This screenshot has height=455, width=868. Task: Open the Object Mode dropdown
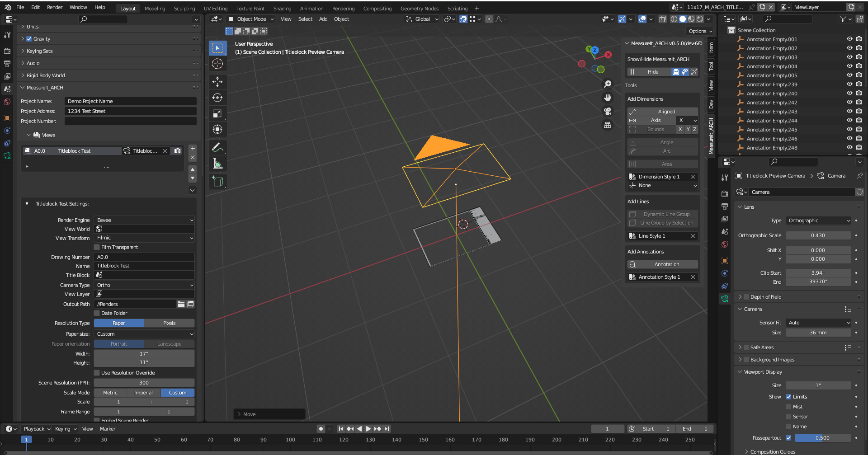pos(251,19)
